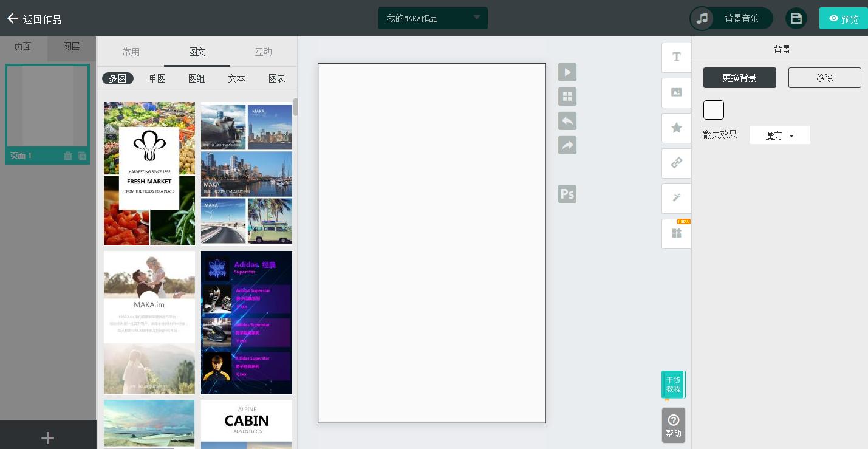Viewport: 868px width, 449px height.
Task: Select the 单图 category filter
Action: (157, 78)
